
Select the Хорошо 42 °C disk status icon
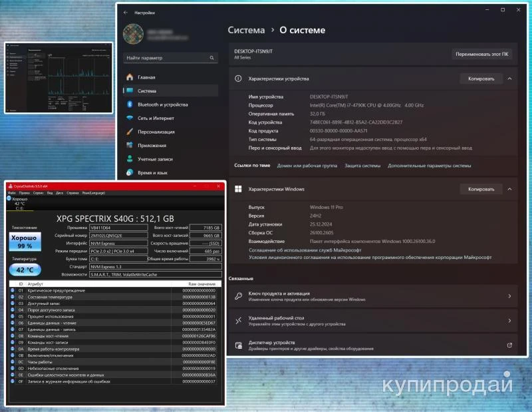(x=9, y=199)
